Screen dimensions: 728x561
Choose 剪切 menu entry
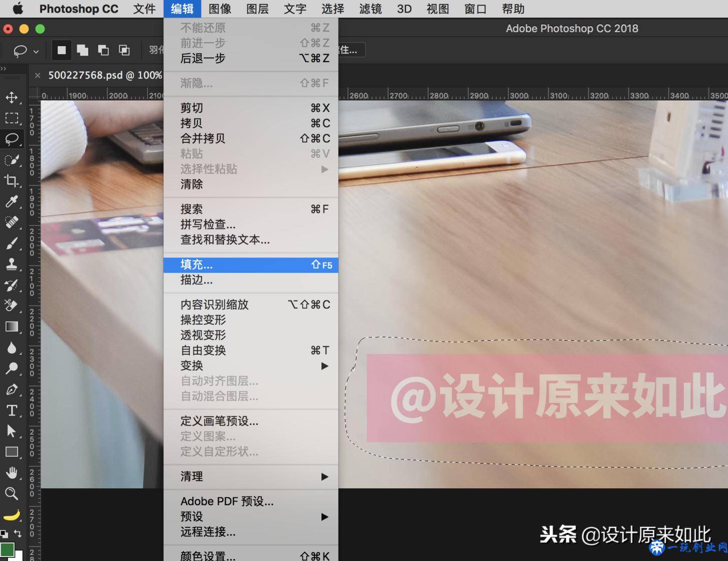(251, 108)
